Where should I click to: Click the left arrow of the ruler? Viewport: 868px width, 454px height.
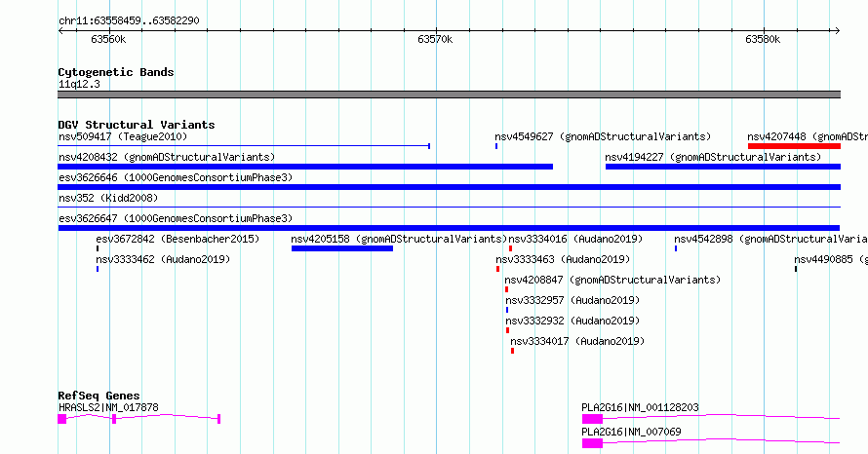click(x=60, y=31)
